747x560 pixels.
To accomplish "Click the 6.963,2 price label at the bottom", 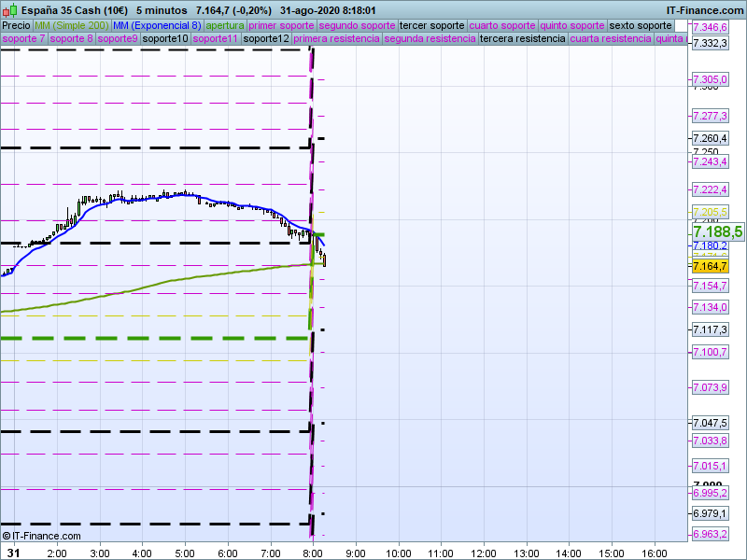I will tap(711, 534).
